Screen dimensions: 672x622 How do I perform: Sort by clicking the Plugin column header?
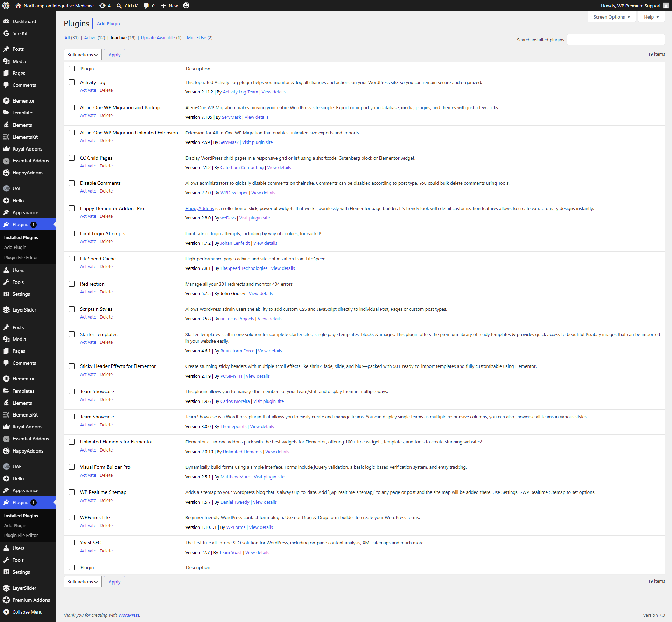pos(87,69)
